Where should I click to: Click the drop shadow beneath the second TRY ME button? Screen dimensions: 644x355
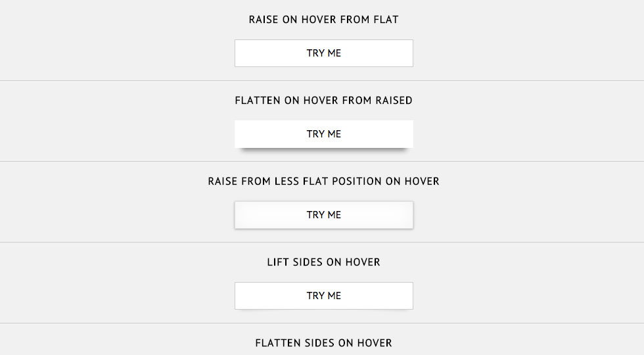pos(323,151)
